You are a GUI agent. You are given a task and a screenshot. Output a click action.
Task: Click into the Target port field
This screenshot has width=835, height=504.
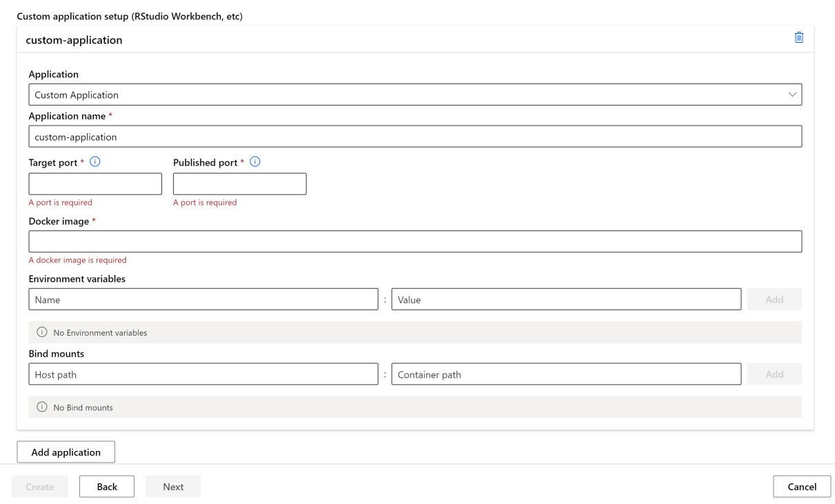pyautogui.click(x=95, y=184)
